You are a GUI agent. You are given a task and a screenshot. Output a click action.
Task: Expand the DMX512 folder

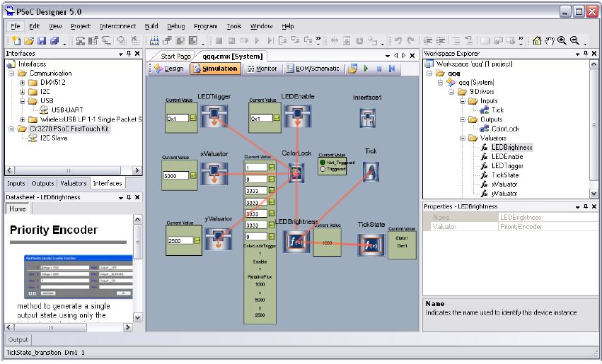[22, 83]
